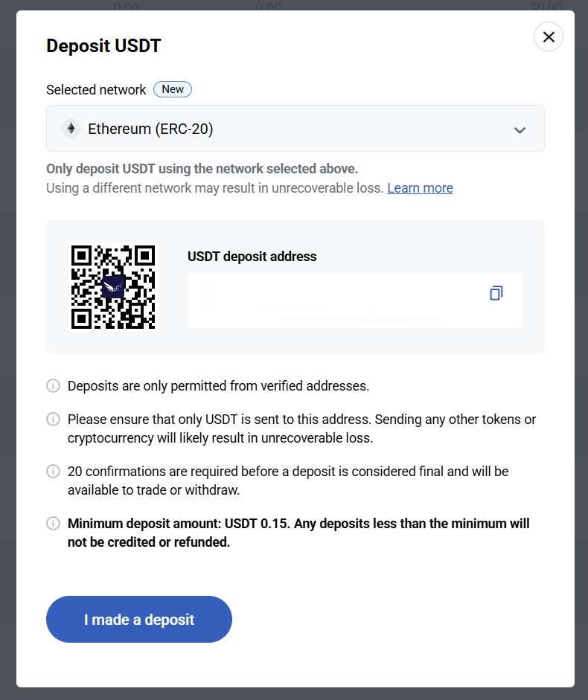Viewport: 588px width, 700px height.
Task: Open the Ethereum (ERC-20) network dropdown
Action: pyautogui.click(x=295, y=129)
